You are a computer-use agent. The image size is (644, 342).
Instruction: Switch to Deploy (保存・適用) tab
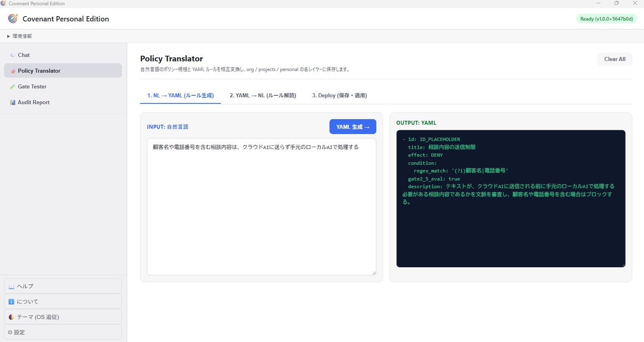coord(340,96)
